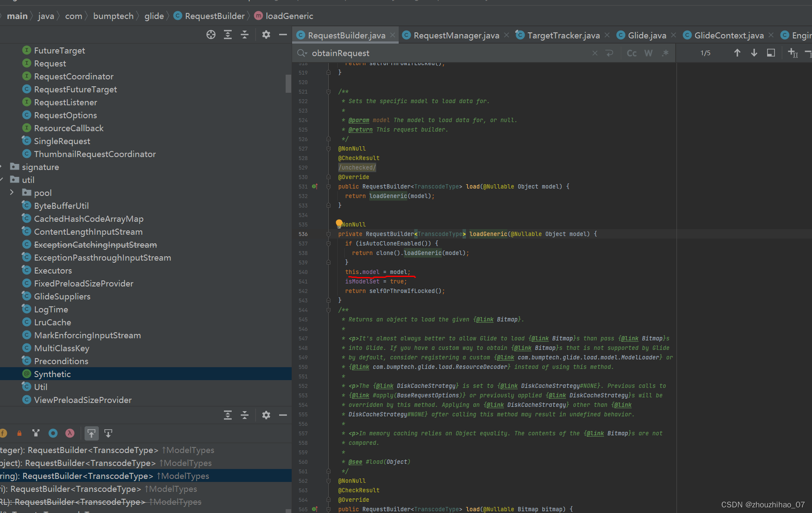Hide the project tool window
812x513 pixels.
coord(283,35)
